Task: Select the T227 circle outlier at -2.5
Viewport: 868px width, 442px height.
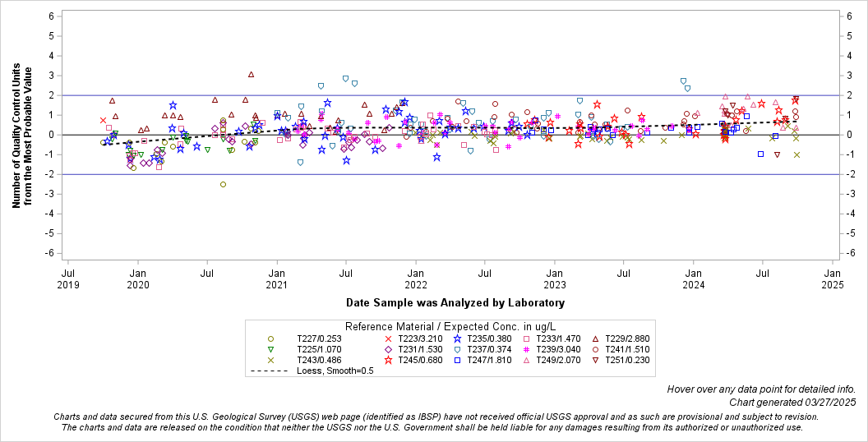Action: point(223,184)
